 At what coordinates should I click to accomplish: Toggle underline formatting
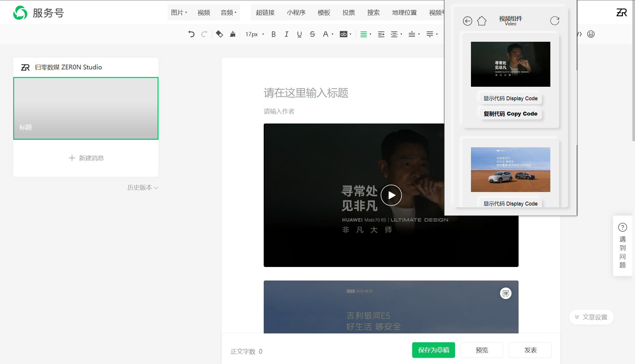pos(300,34)
